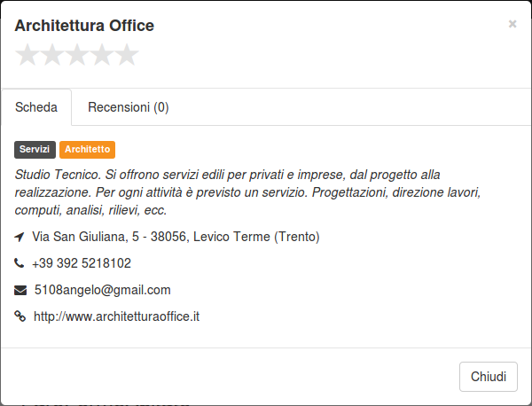Select the second rating star
532x406 pixels.
52,55
